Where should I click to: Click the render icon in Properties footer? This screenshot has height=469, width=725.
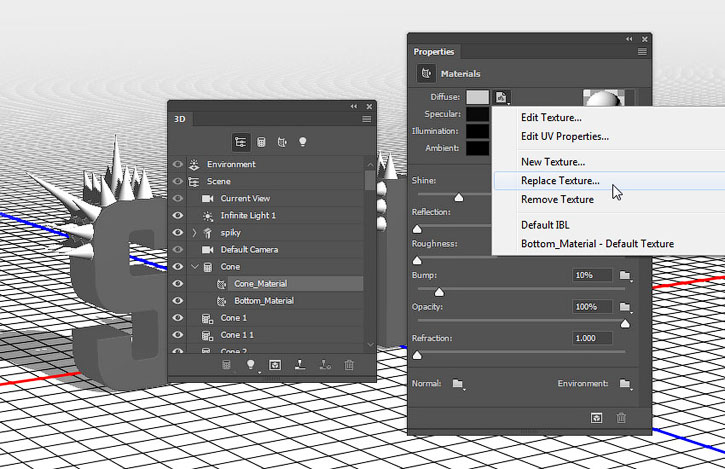pos(596,418)
